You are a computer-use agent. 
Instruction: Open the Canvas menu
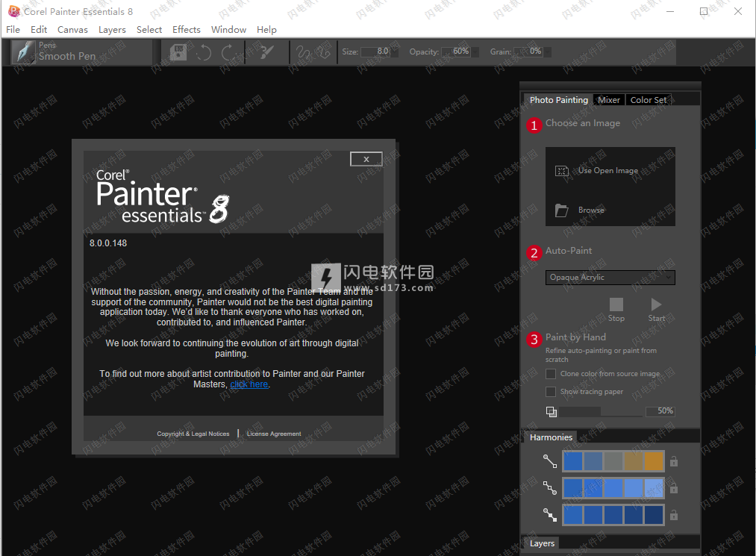pyautogui.click(x=72, y=30)
